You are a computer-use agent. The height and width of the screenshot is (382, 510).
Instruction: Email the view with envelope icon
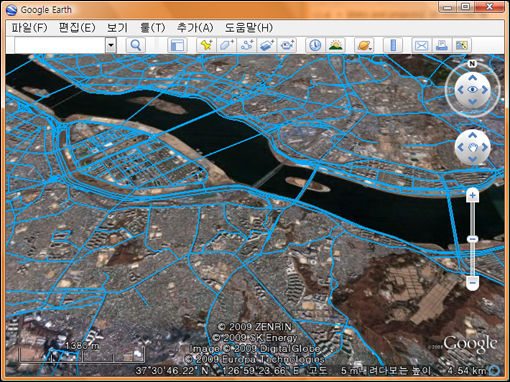pos(421,45)
